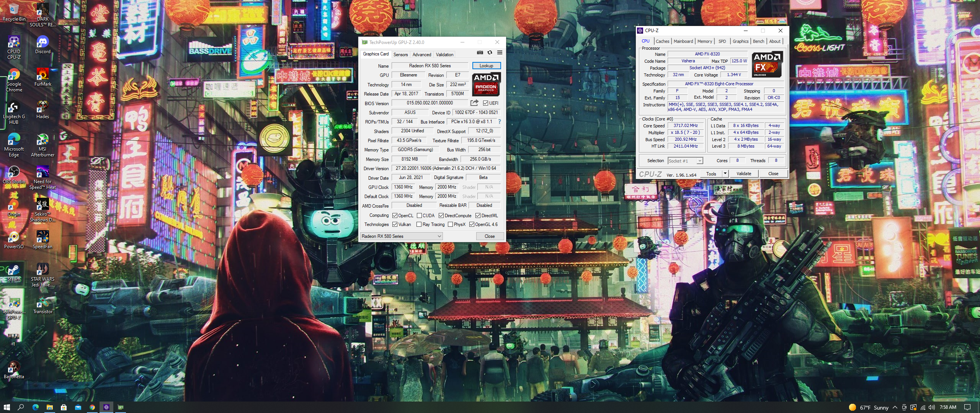Show hidden system tray icons chevron

tap(895, 407)
